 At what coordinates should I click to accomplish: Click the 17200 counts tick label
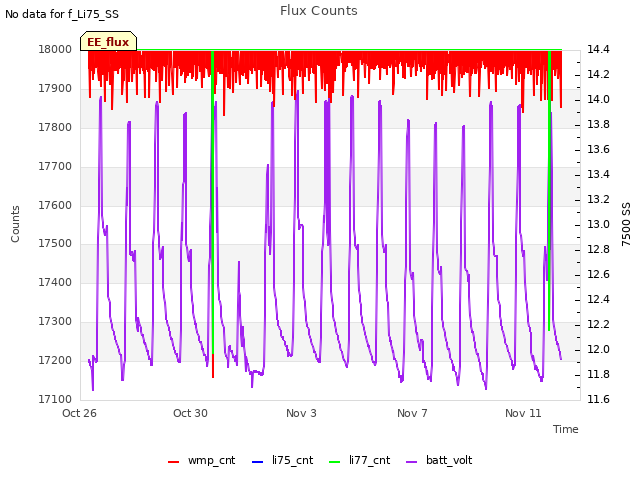point(55,360)
